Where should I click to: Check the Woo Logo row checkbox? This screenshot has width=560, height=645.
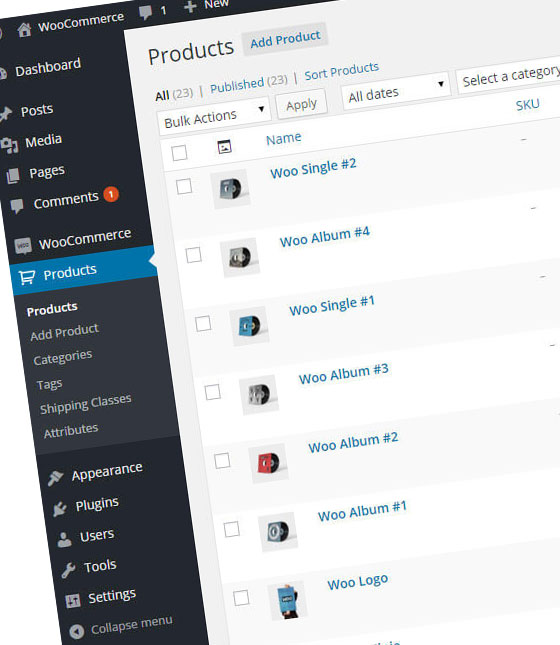pyautogui.click(x=241, y=598)
